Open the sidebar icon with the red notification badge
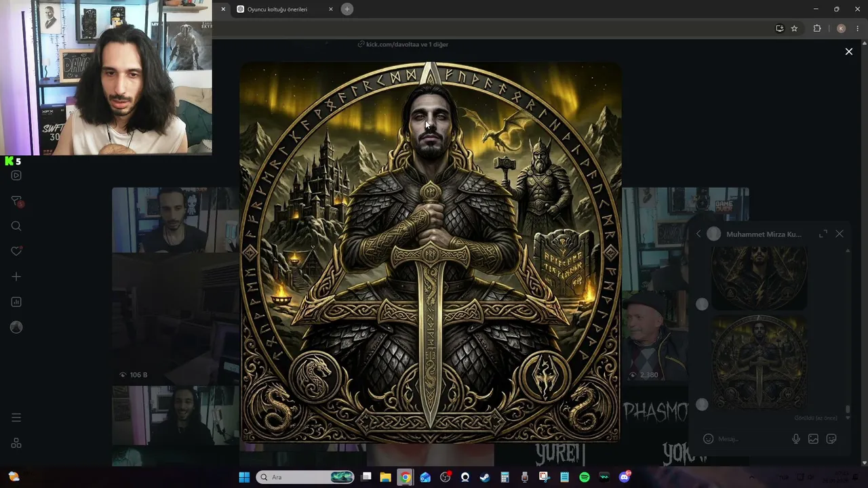The image size is (868, 488). click(x=17, y=201)
